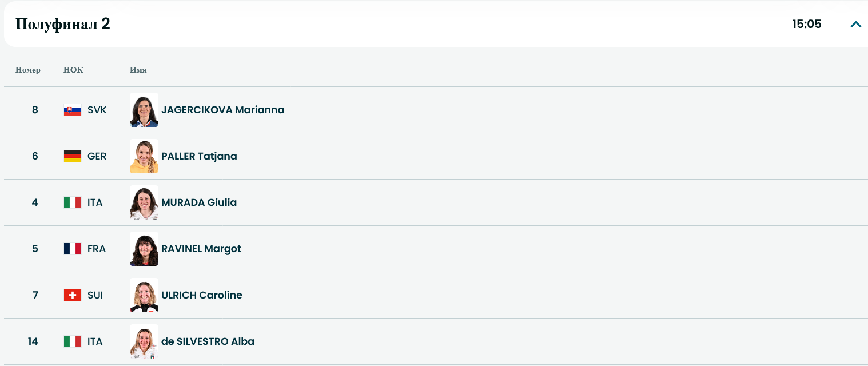Open JAGERCIKOVA Marianna profile link

pyautogui.click(x=222, y=110)
